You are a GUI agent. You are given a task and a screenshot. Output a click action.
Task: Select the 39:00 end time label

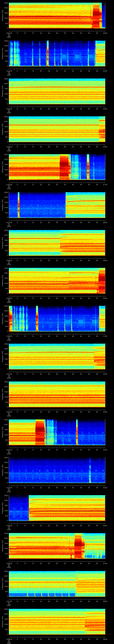tap(105, 639)
